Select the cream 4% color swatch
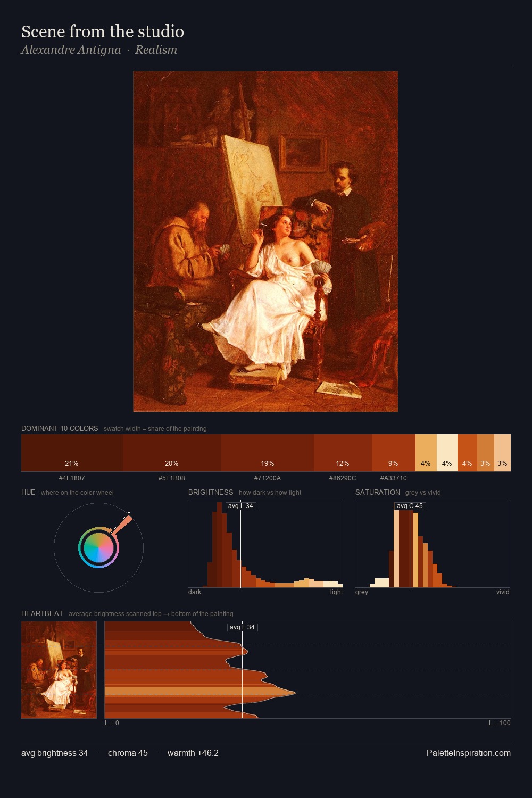The width and height of the screenshot is (532, 798). 447,453
